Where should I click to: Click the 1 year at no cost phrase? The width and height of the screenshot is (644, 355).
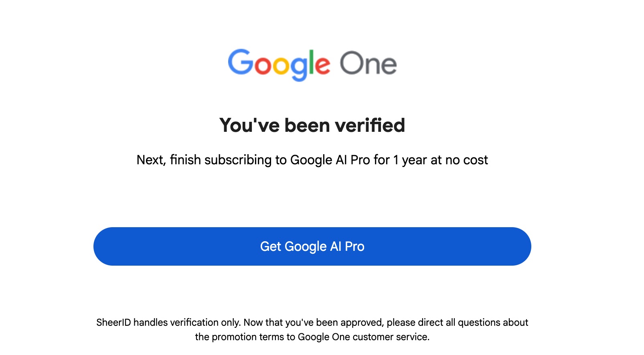pyautogui.click(x=441, y=160)
